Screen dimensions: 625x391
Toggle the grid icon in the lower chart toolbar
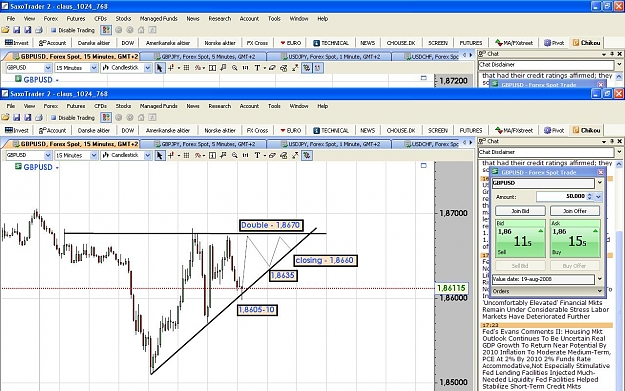(186, 155)
